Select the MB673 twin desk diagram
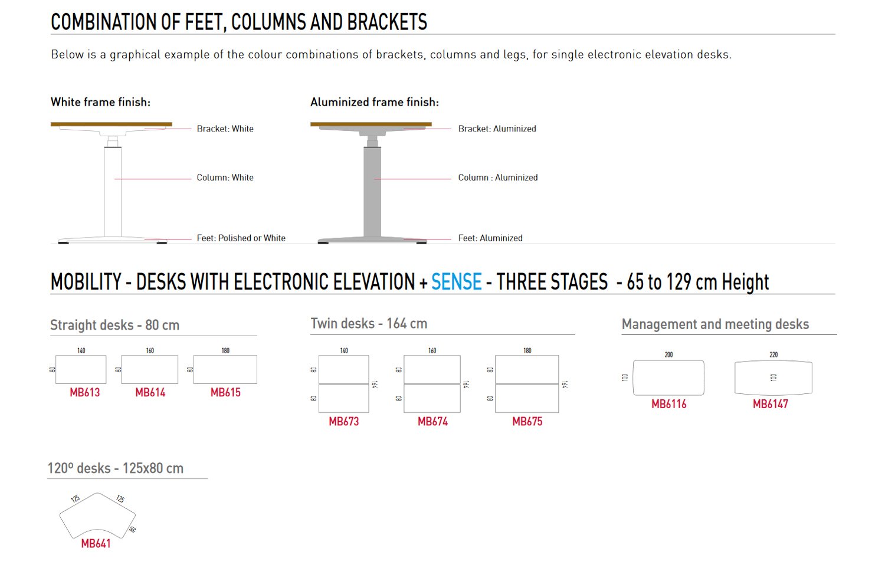 point(344,384)
